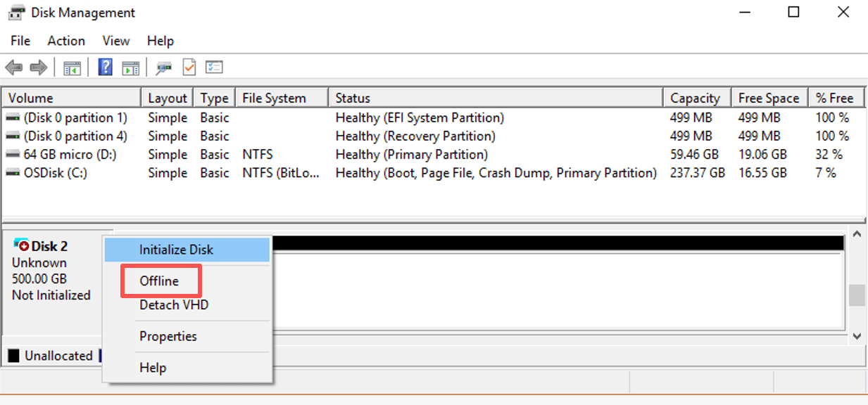
Task: Click the Back arrow toolbar icon
Action: (x=13, y=67)
